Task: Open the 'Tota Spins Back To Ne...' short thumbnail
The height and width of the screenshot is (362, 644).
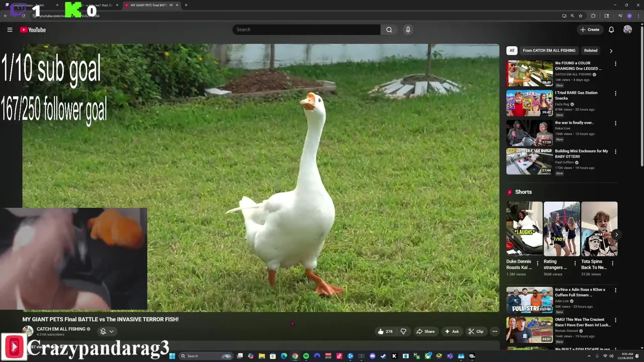Action: (599, 229)
